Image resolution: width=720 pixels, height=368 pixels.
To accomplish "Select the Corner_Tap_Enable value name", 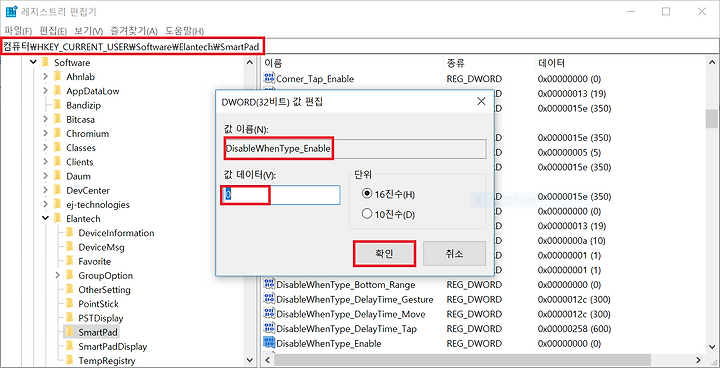I will coord(315,79).
